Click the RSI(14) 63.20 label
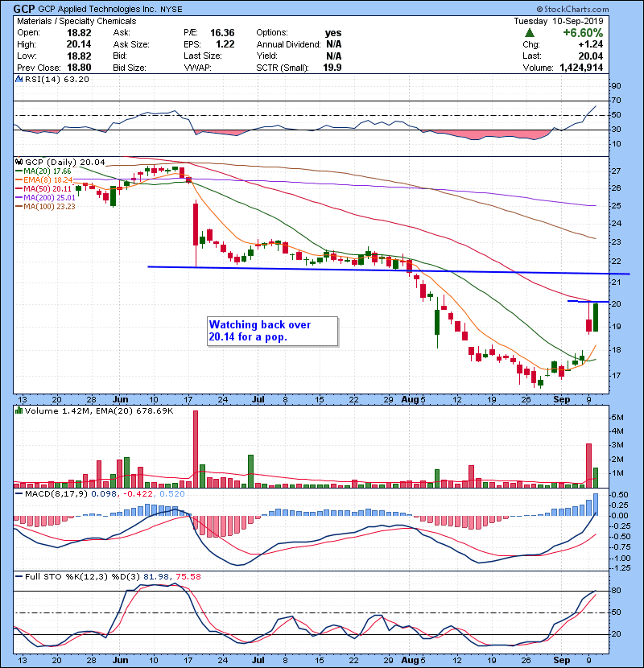Image resolution: width=644 pixels, height=668 pixels. 57,79
